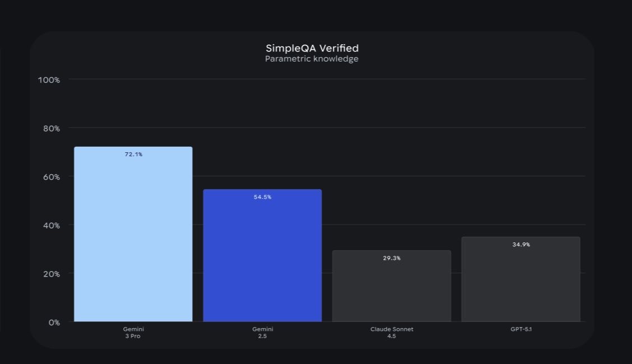Click the light blue Gemini 3 Pro bar
Viewport: 632px width, 364px height.
point(133,235)
